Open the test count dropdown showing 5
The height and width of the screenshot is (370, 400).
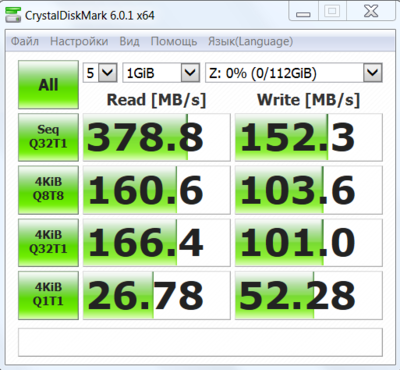click(x=100, y=73)
